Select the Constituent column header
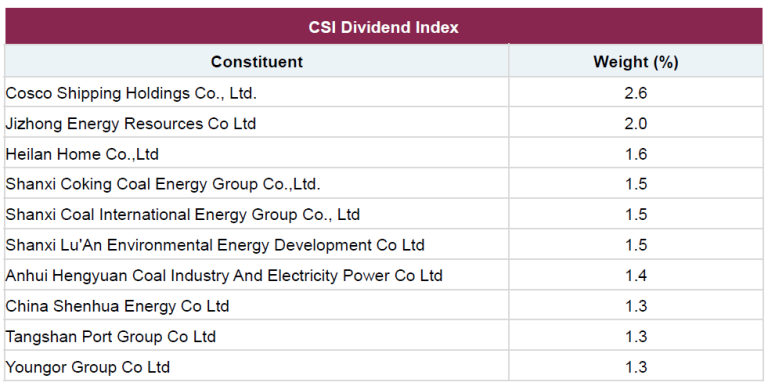The width and height of the screenshot is (768, 386). 257,61
